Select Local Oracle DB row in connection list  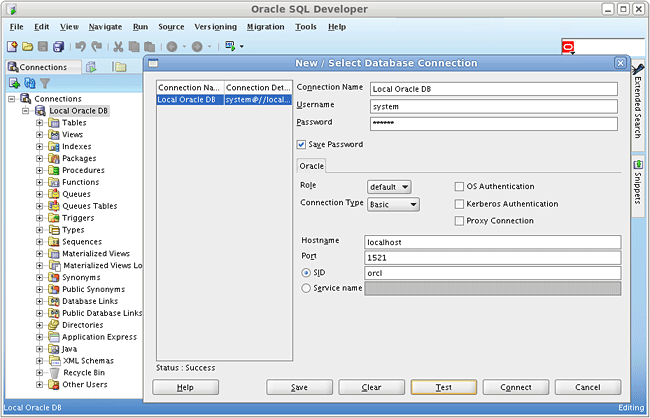click(x=224, y=100)
